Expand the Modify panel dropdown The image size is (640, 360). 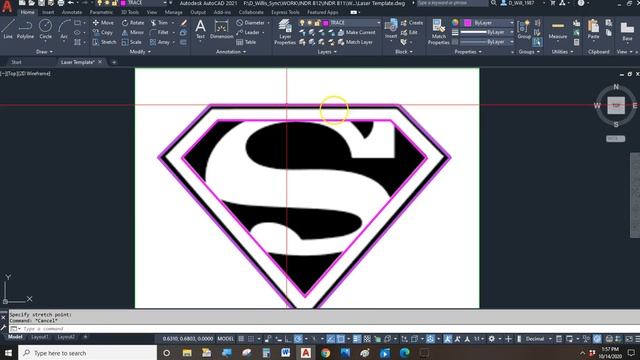[x=140, y=52]
